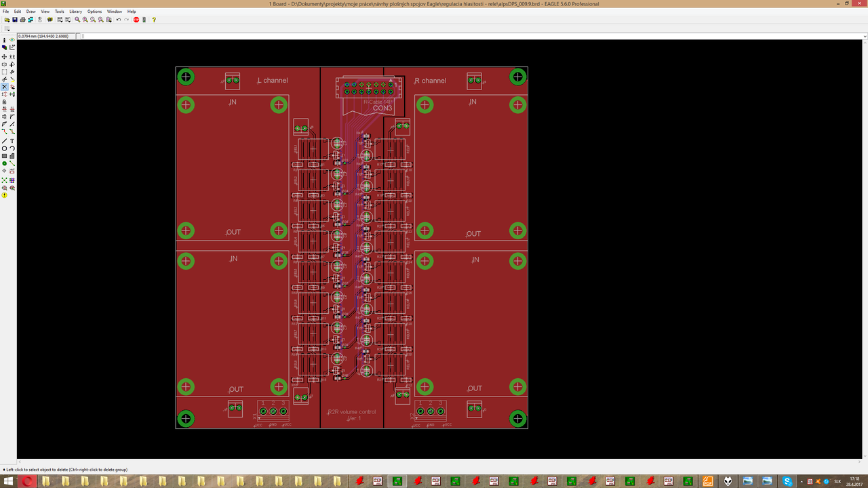Image resolution: width=868 pixels, height=488 pixels.
Task: Pick the Cut (scissors) tool
Action: [x=5, y=79]
